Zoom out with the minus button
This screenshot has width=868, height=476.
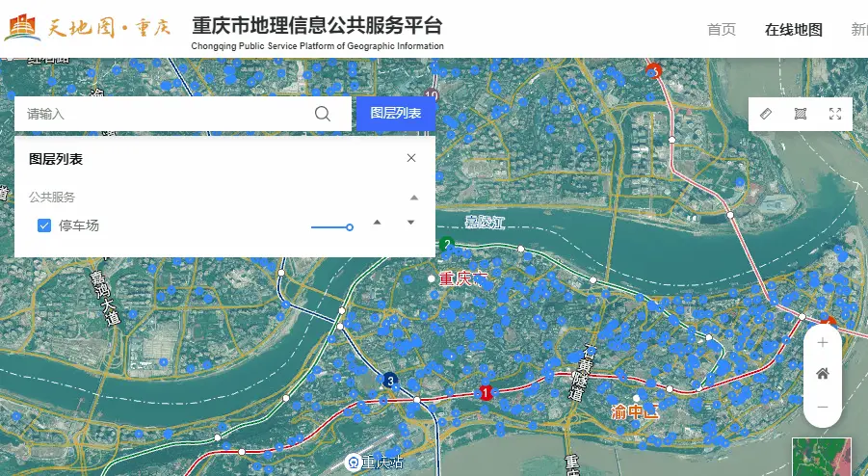(x=823, y=407)
